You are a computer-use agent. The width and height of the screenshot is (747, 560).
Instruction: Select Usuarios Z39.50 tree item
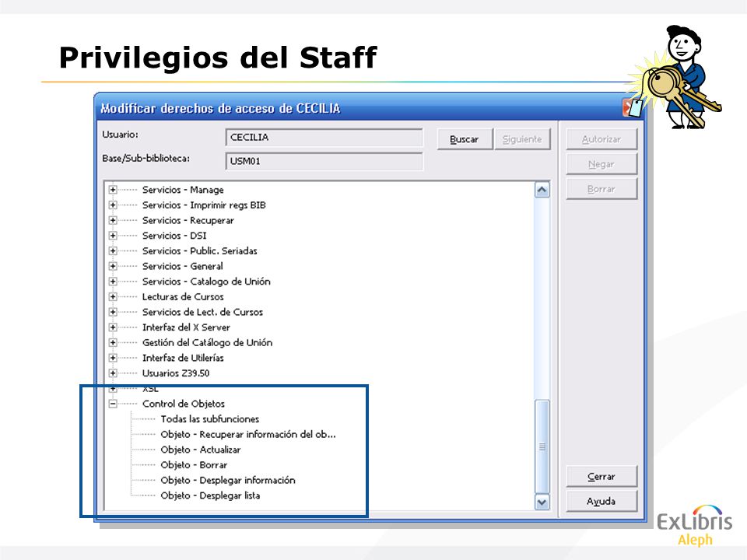(x=176, y=373)
